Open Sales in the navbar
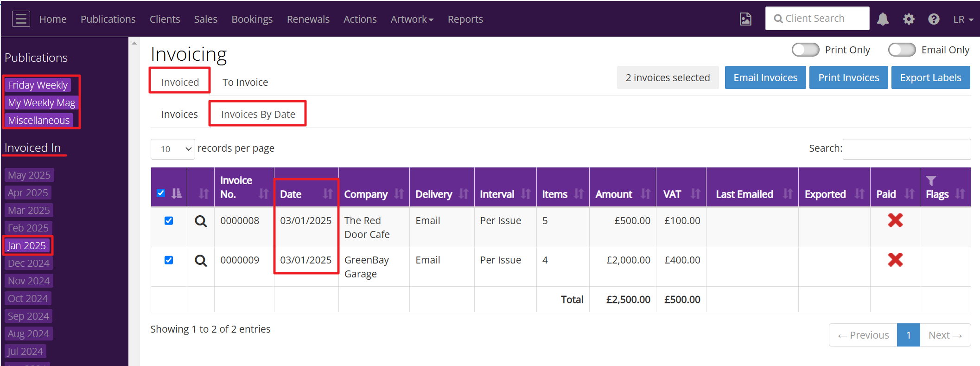The width and height of the screenshot is (980, 366). tap(206, 19)
